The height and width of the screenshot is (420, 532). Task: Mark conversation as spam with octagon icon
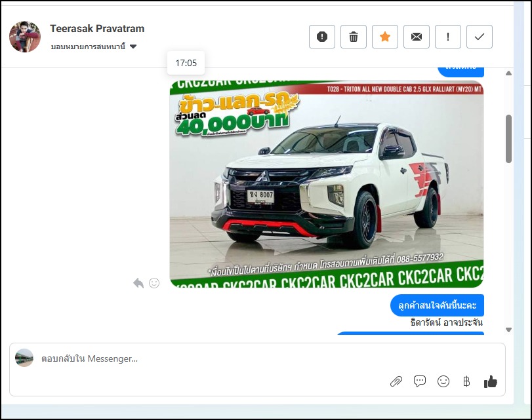[322, 37]
